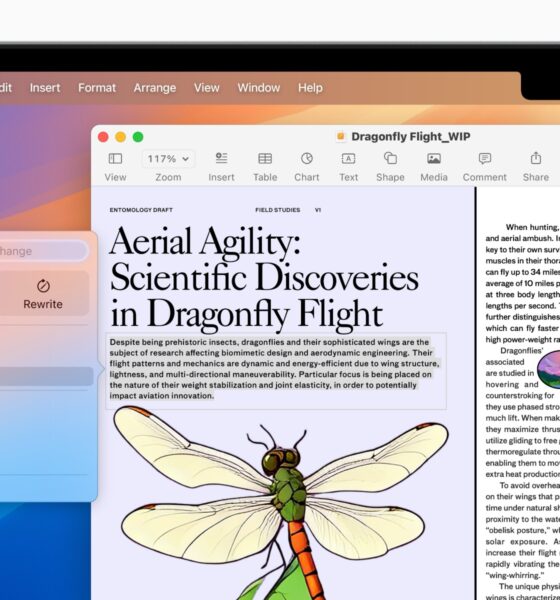Viewport: 560px width, 600px height.
Task: Enter full screen with the green button
Action: click(x=138, y=137)
